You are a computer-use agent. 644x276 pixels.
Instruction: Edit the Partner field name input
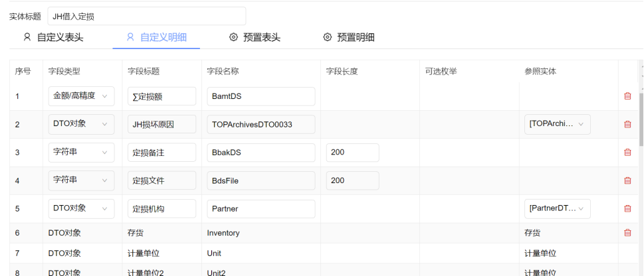(261, 208)
